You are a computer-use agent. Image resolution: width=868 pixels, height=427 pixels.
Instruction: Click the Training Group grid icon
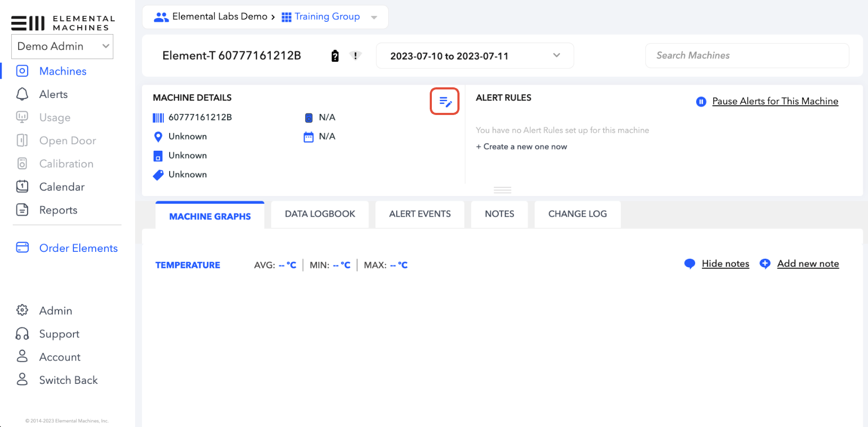pyautogui.click(x=286, y=17)
